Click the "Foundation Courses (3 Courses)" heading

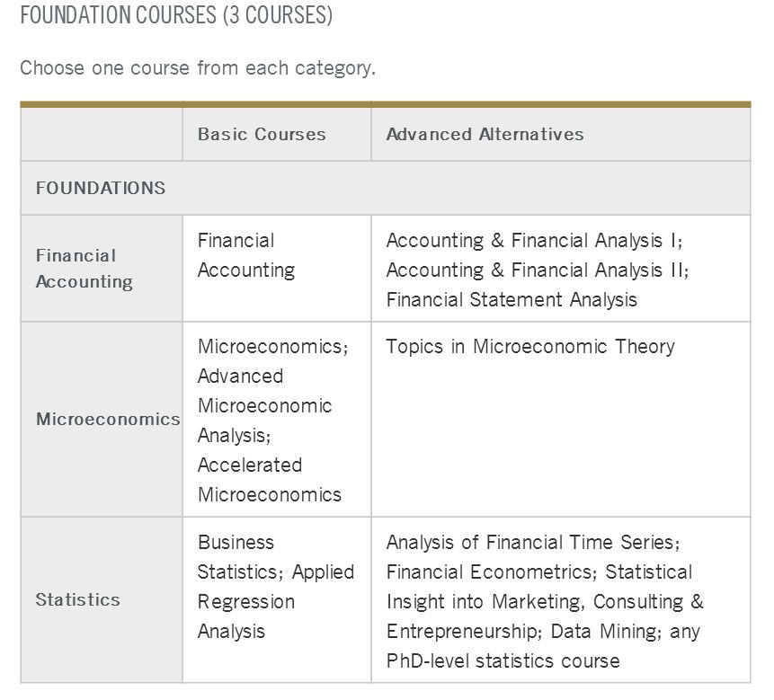coord(176,16)
